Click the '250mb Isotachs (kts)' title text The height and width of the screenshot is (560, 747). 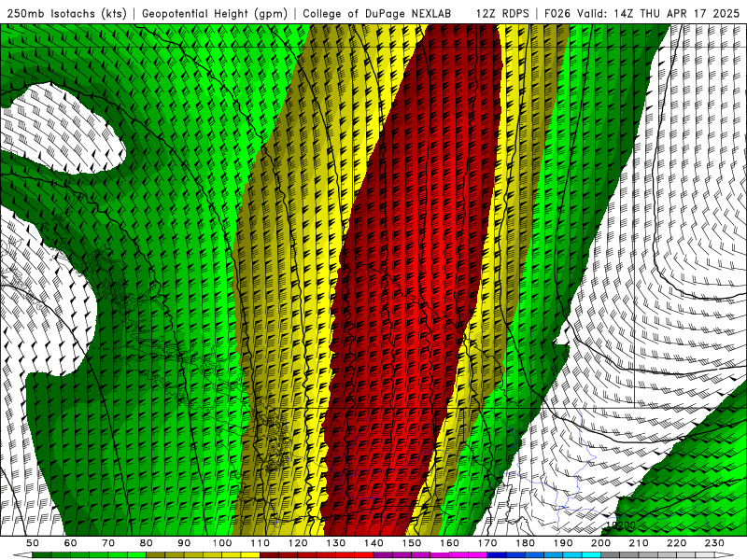pyautogui.click(x=67, y=13)
